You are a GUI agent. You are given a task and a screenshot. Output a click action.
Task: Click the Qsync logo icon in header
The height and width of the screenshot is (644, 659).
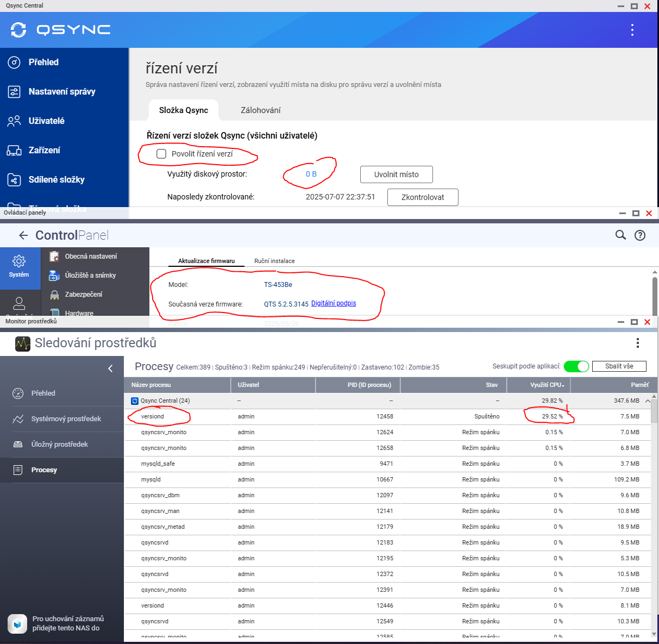pos(18,29)
